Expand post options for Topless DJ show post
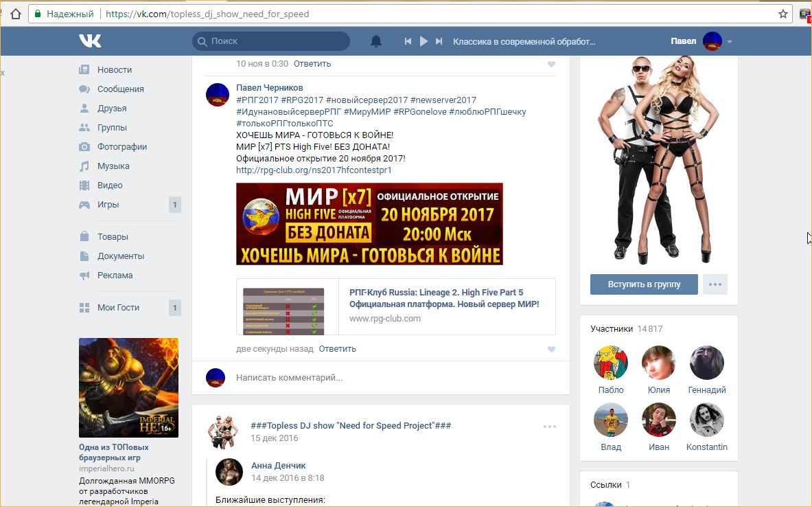 click(x=549, y=427)
